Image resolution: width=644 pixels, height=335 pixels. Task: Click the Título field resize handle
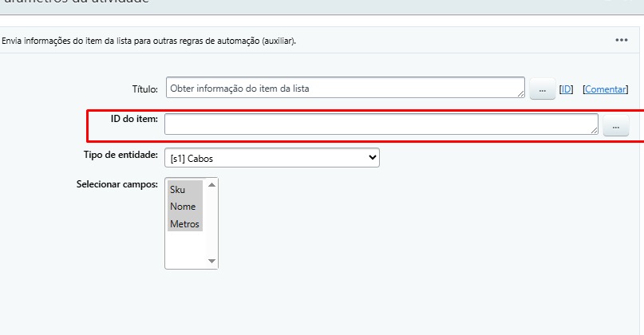pos(521,94)
